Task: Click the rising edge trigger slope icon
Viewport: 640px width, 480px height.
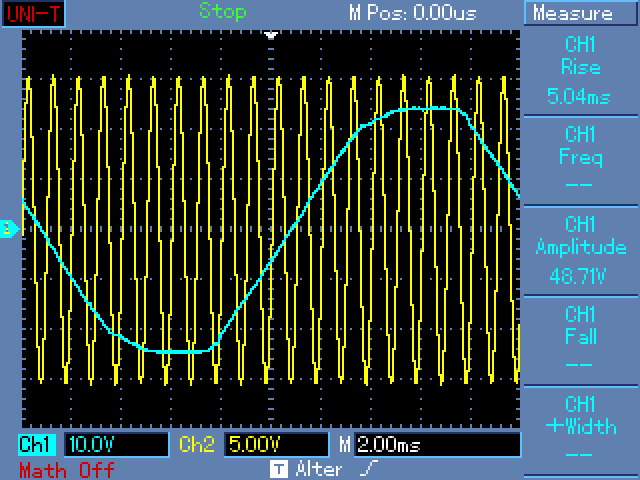Action: click(369, 469)
